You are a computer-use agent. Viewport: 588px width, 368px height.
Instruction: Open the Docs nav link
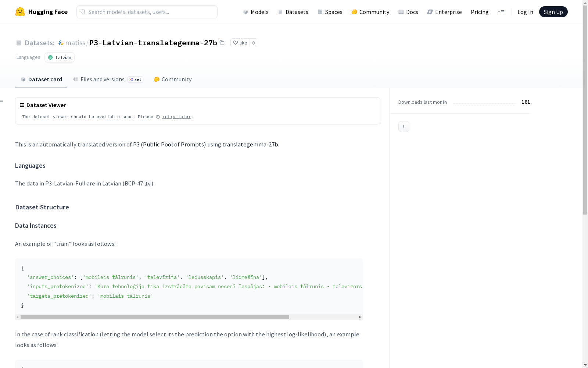(x=408, y=12)
